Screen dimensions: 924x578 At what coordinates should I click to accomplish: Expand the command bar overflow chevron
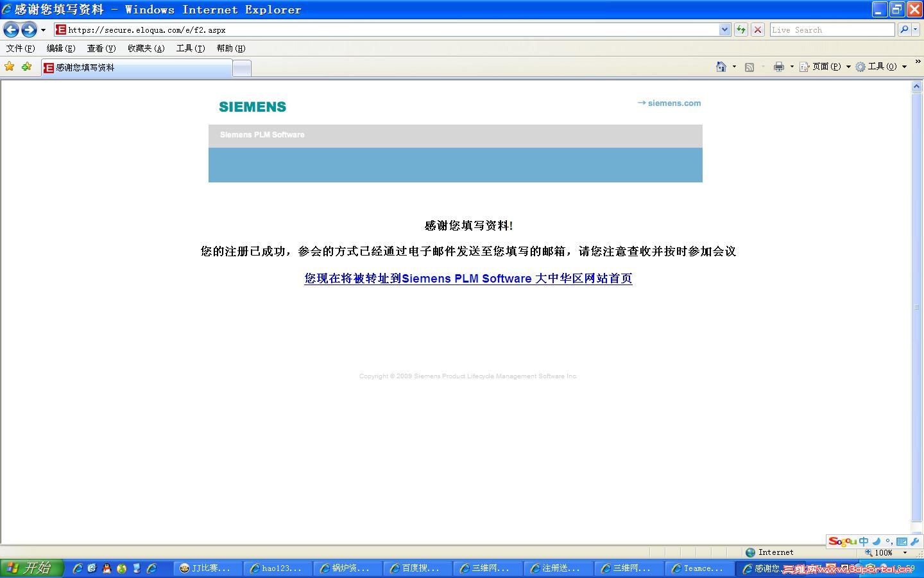click(918, 62)
